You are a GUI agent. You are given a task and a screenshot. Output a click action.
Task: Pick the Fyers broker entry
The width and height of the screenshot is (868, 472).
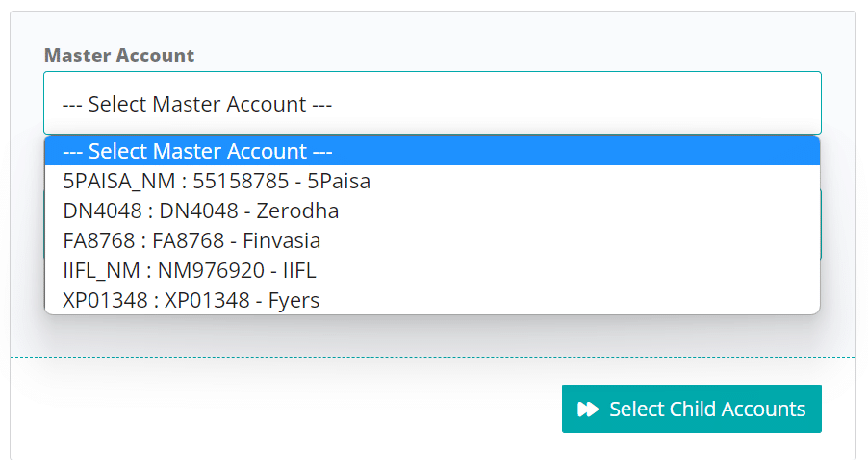(x=432, y=300)
